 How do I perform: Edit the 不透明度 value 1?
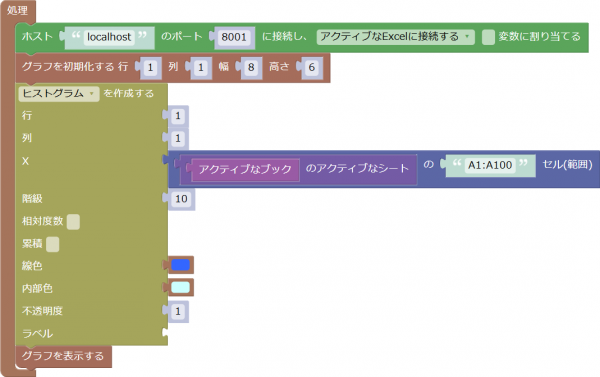tap(178, 311)
